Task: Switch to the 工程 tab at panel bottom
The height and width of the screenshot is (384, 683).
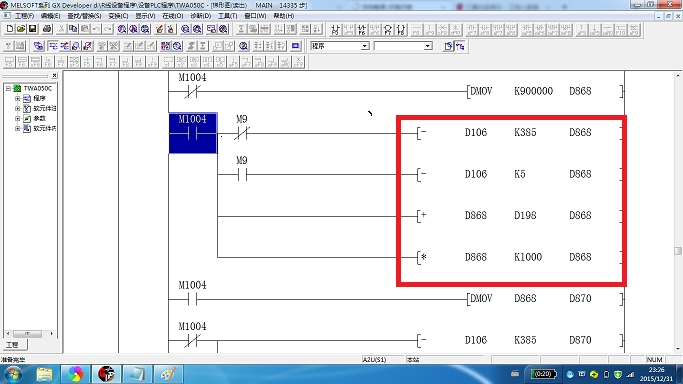Action: (x=13, y=345)
